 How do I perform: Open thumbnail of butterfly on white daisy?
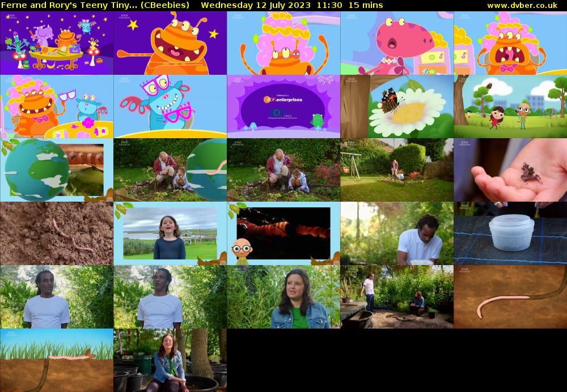click(397, 106)
